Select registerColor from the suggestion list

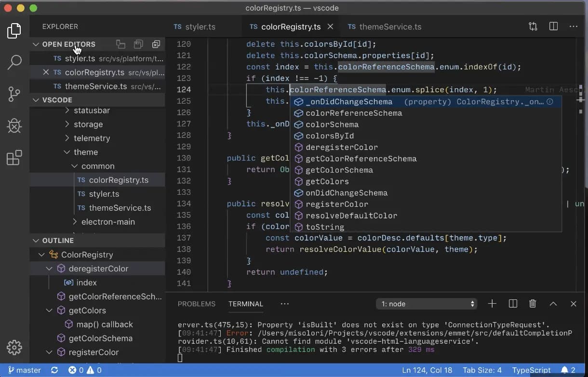(x=337, y=204)
